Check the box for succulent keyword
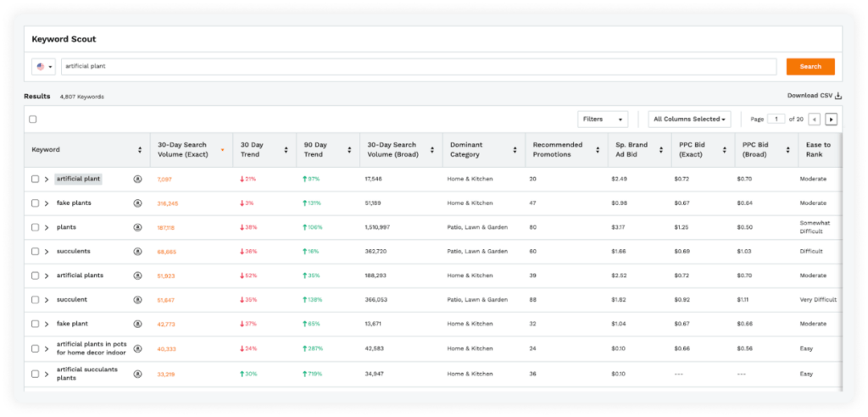The image size is (868, 417). [35, 299]
